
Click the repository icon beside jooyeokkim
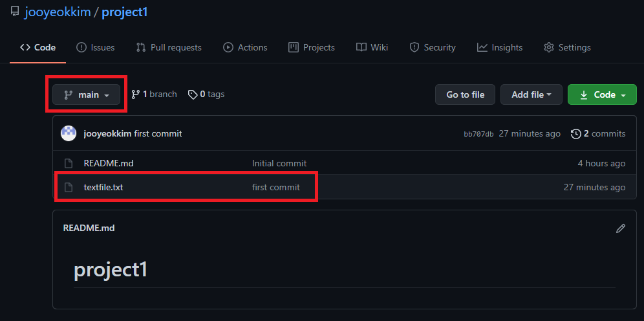click(x=15, y=12)
